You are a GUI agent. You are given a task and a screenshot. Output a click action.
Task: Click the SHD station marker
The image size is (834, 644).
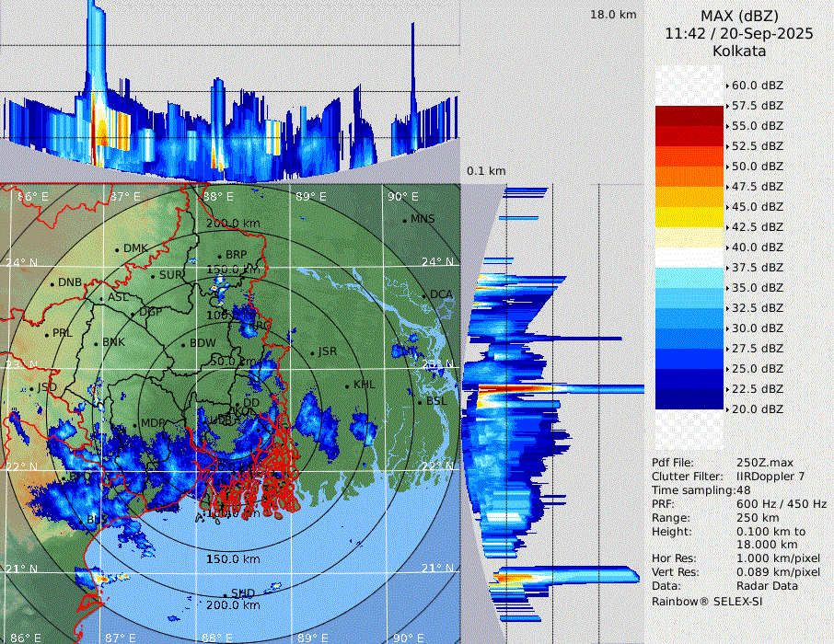[226, 593]
